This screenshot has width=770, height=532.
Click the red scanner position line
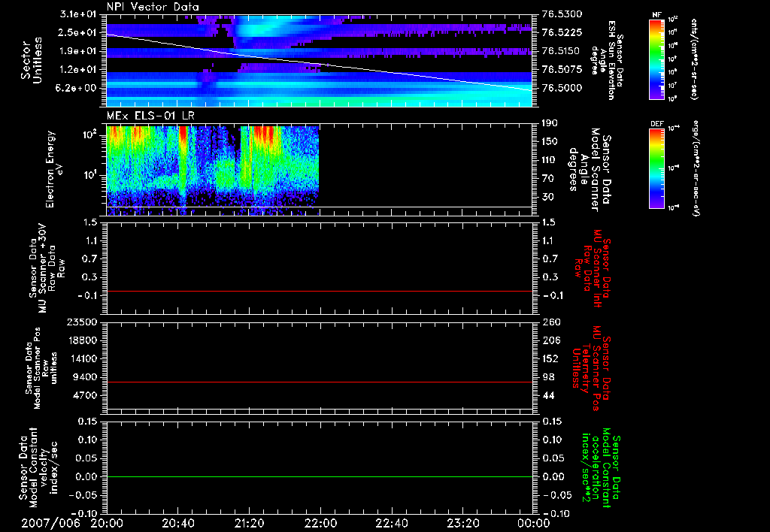click(x=320, y=382)
